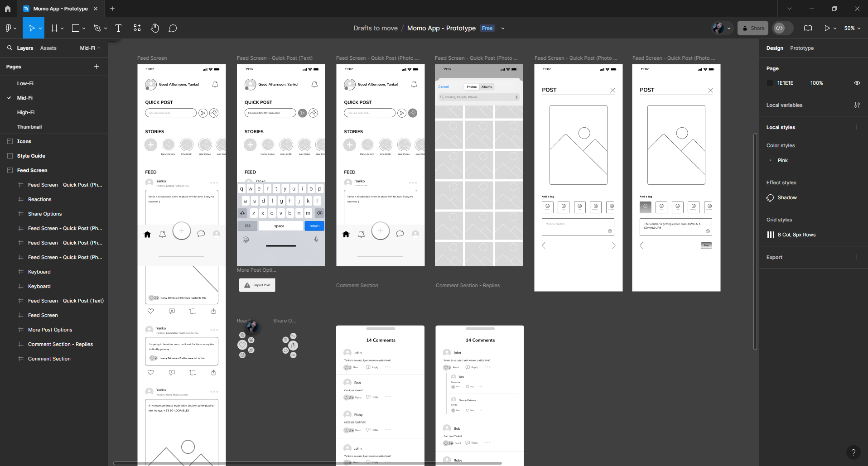
Task: Toggle page background visibility eye
Action: click(857, 83)
